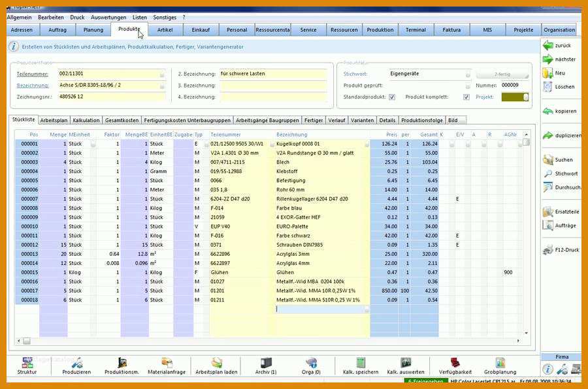This screenshot has width=588, height=389.
Task: Evaluate calculation with Kalk. auswerten
Action: point(406,363)
